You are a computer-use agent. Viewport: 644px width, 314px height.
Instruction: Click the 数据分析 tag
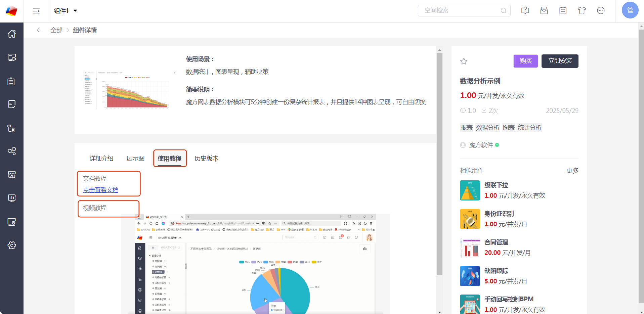(488, 128)
